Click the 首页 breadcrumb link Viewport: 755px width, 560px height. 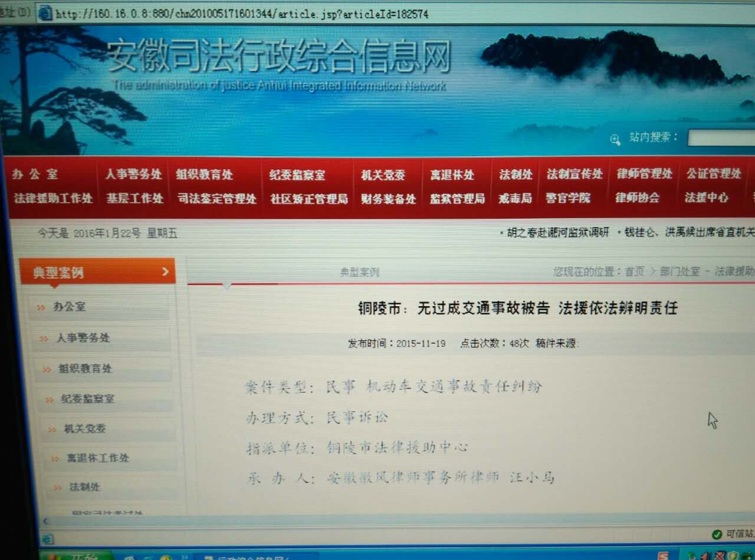634,271
